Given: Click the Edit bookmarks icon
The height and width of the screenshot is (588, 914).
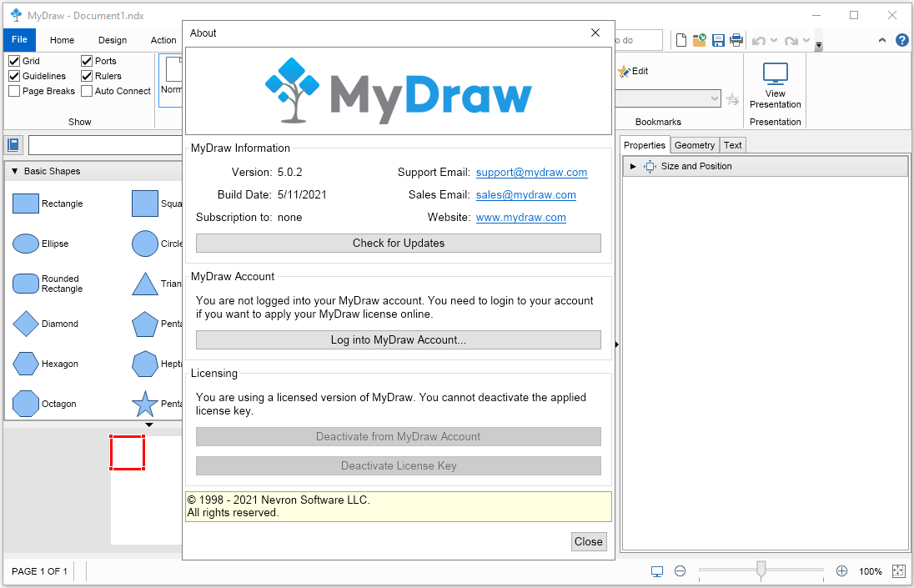Looking at the screenshot, I should 624,71.
